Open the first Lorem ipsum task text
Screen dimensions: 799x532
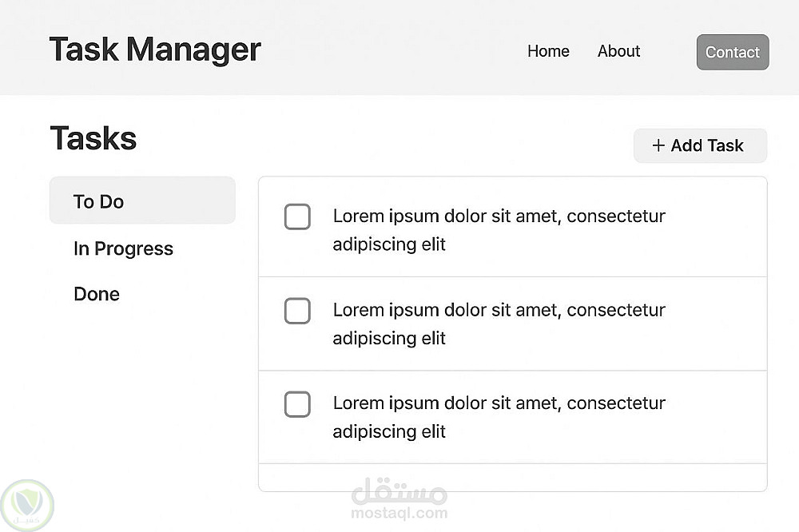499,230
